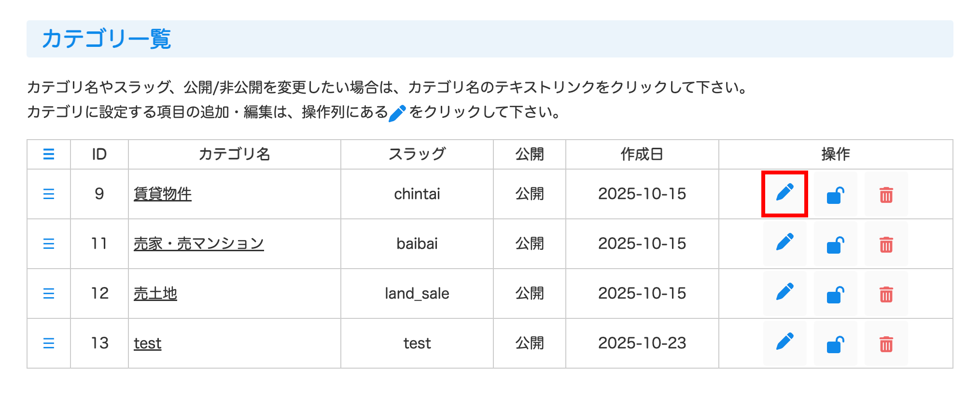Open the test category name link

[148, 343]
